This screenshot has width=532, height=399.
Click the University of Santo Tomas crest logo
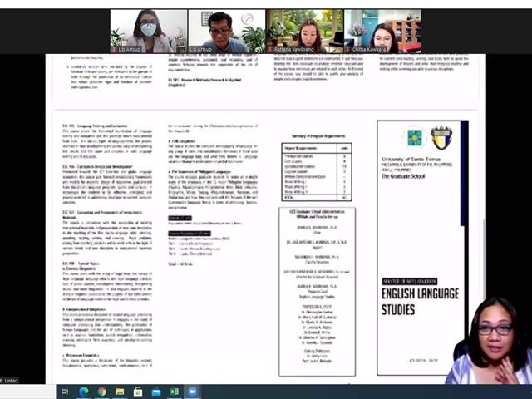pos(441,137)
